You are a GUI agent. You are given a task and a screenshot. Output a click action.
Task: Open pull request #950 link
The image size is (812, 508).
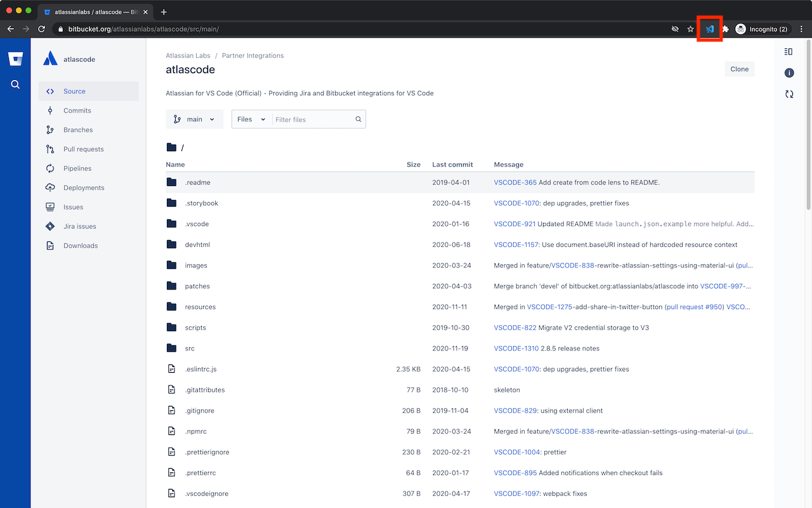(694, 307)
